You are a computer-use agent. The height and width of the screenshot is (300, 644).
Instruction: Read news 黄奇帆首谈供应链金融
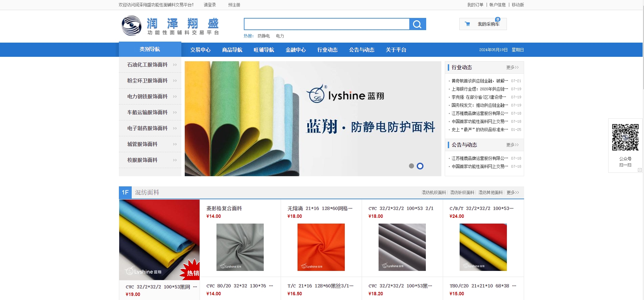click(480, 81)
